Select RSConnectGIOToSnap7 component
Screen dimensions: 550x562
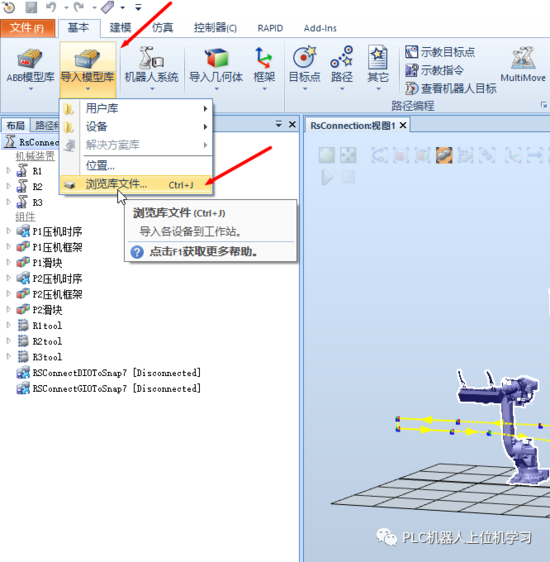point(109,389)
